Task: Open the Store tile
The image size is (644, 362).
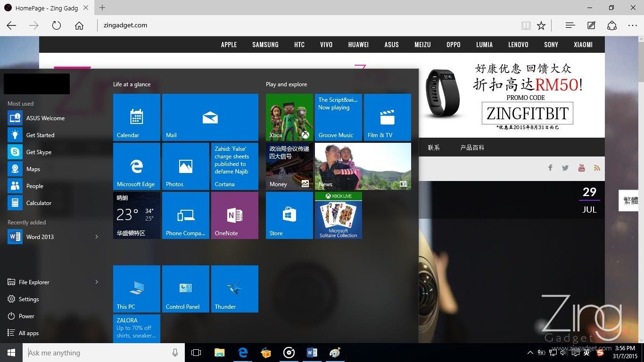Action: tap(289, 215)
